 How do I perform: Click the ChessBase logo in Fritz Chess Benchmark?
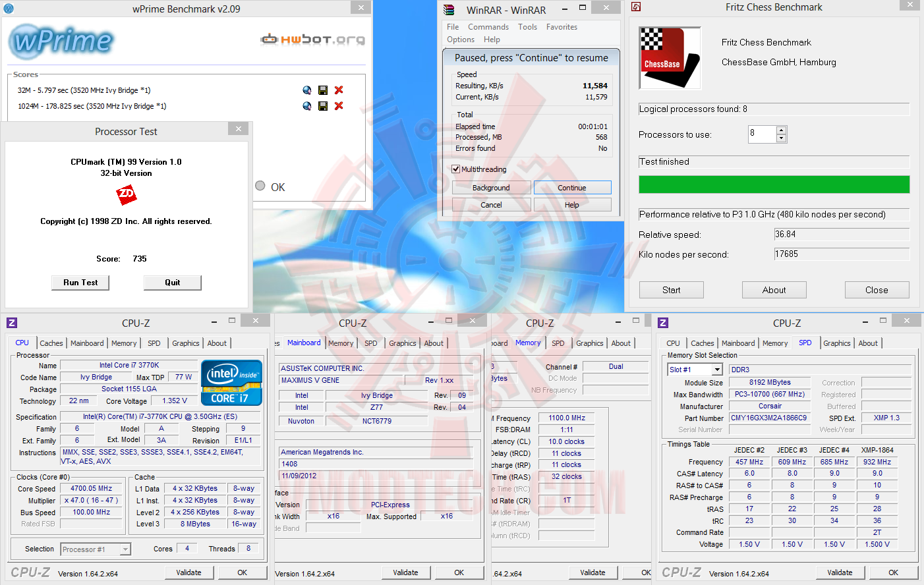pos(670,58)
